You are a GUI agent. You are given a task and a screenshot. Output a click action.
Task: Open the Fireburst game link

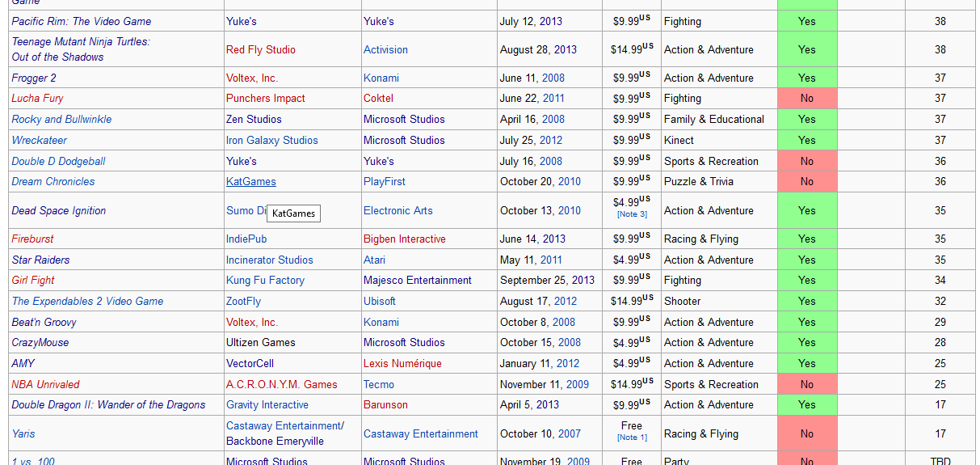pos(32,239)
